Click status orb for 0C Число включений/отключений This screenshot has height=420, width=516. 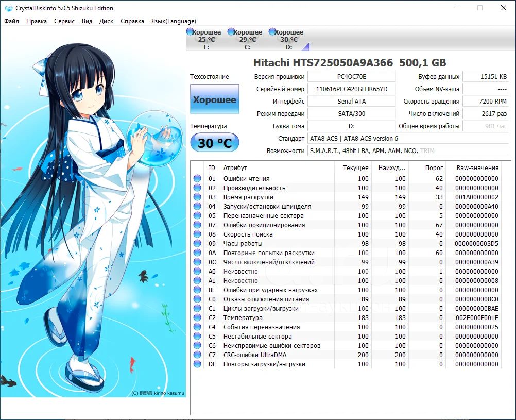(197, 262)
